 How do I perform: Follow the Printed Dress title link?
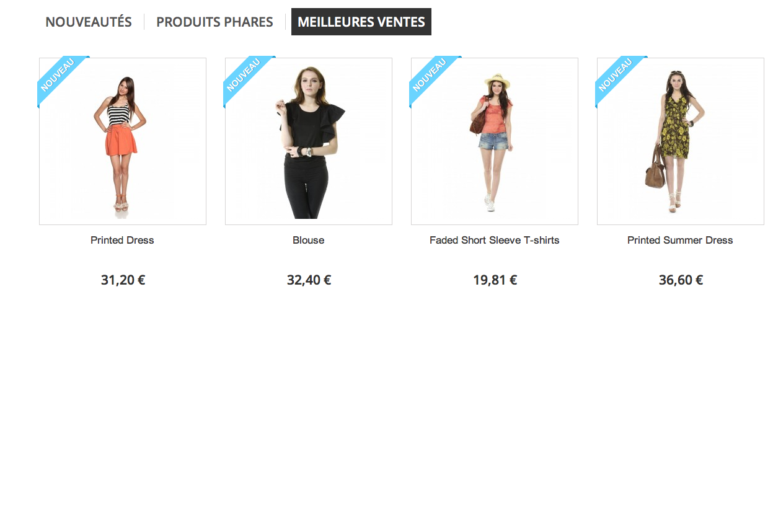[x=122, y=240]
